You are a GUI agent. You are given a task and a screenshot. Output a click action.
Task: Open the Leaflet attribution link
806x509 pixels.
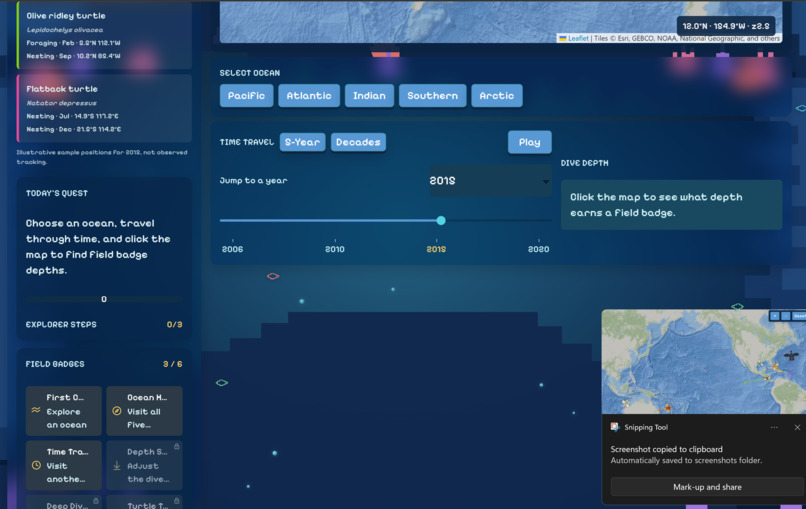tap(578, 38)
